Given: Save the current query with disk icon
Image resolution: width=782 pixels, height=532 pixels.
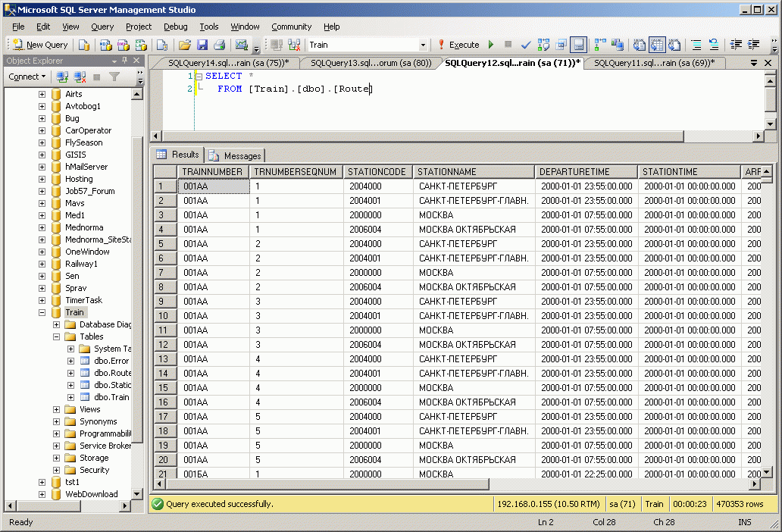Looking at the screenshot, I should 202,45.
